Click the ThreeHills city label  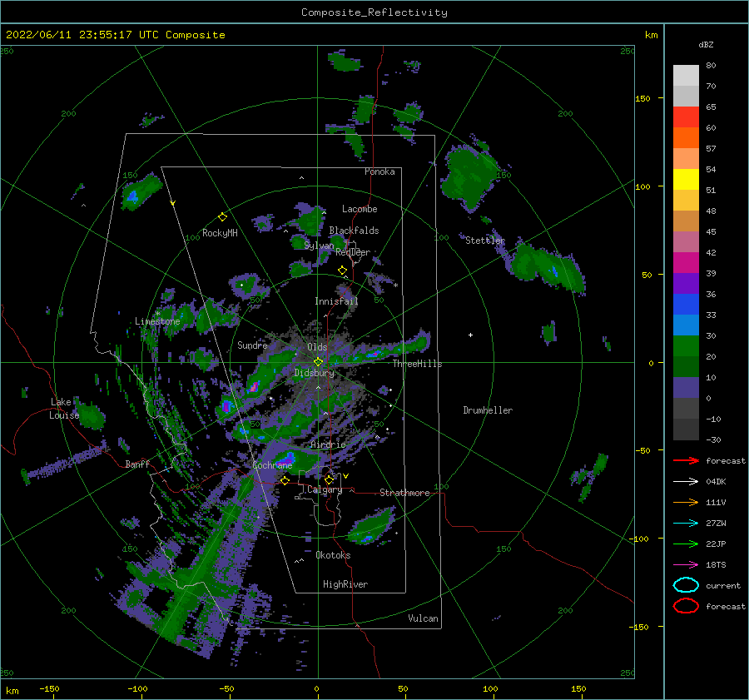(x=418, y=364)
